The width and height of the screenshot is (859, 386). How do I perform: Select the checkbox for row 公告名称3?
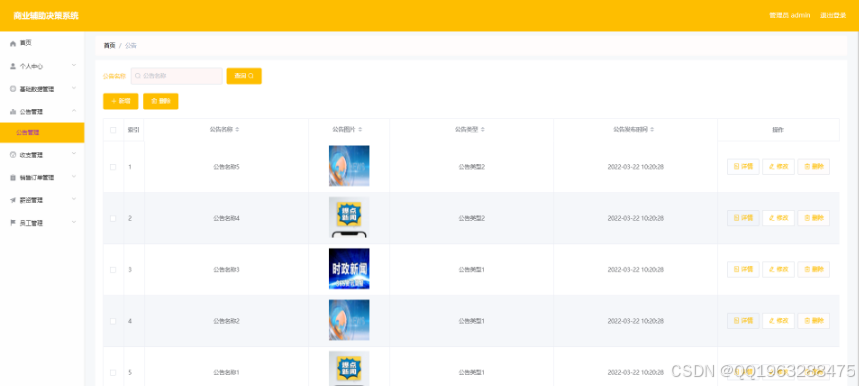click(x=113, y=270)
